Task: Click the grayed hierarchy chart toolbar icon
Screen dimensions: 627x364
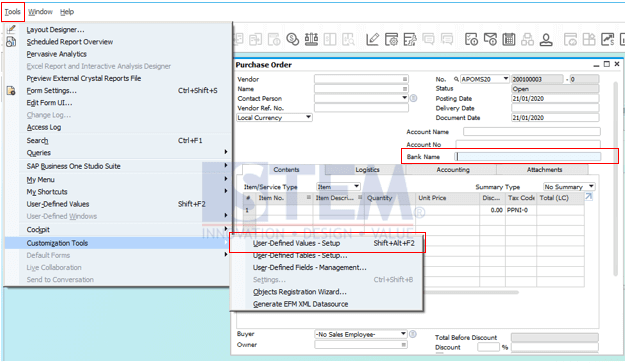Action: (x=527, y=39)
